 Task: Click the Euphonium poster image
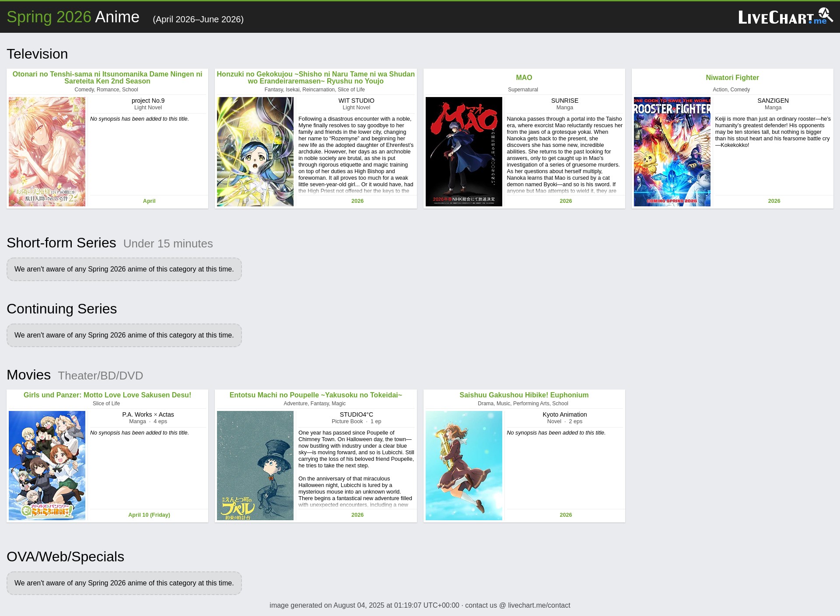(464, 466)
